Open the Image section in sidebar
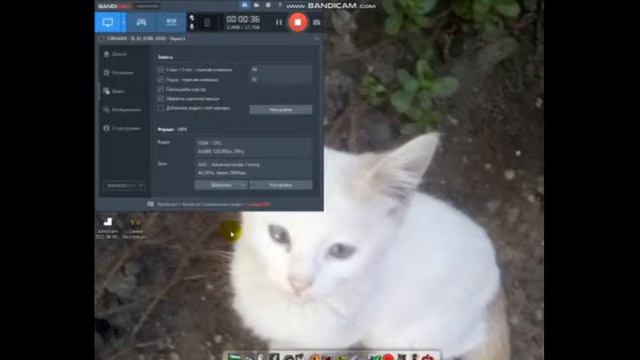Image resolution: width=640 pixels, height=360 pixels. [x=122, y=110]
